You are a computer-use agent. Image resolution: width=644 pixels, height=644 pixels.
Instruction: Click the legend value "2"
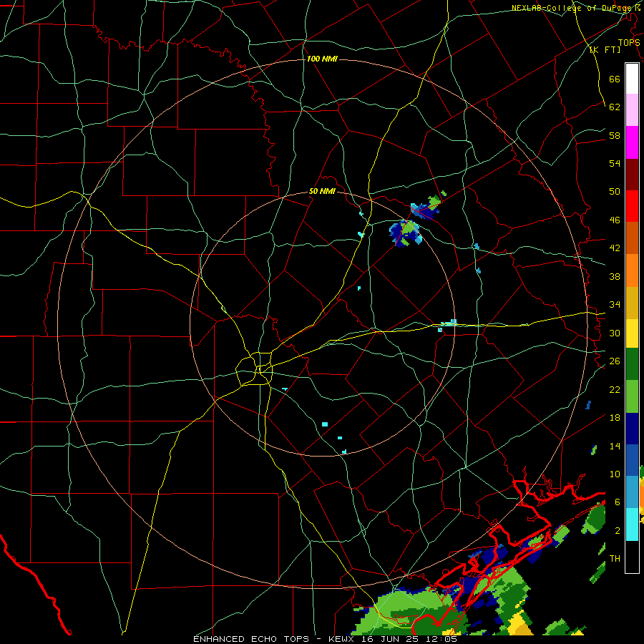[618, 531]
